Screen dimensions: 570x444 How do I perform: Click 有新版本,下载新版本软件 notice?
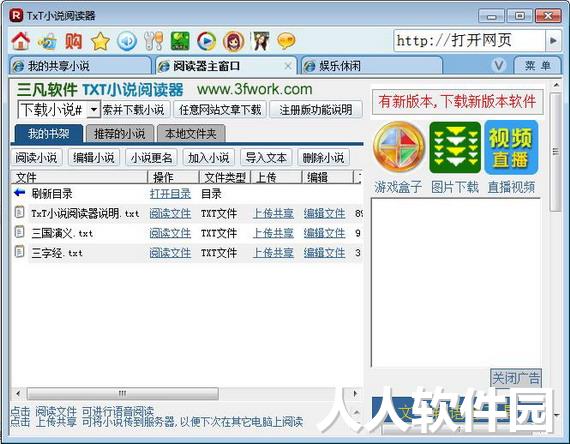coord(457,101)
